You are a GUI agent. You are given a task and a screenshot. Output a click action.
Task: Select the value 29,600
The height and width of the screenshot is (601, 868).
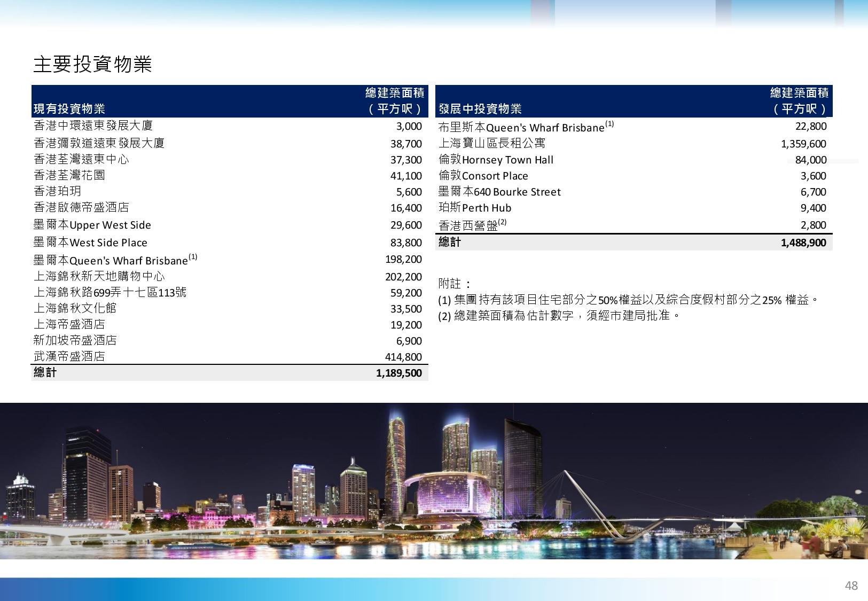(x=406, y=225)
